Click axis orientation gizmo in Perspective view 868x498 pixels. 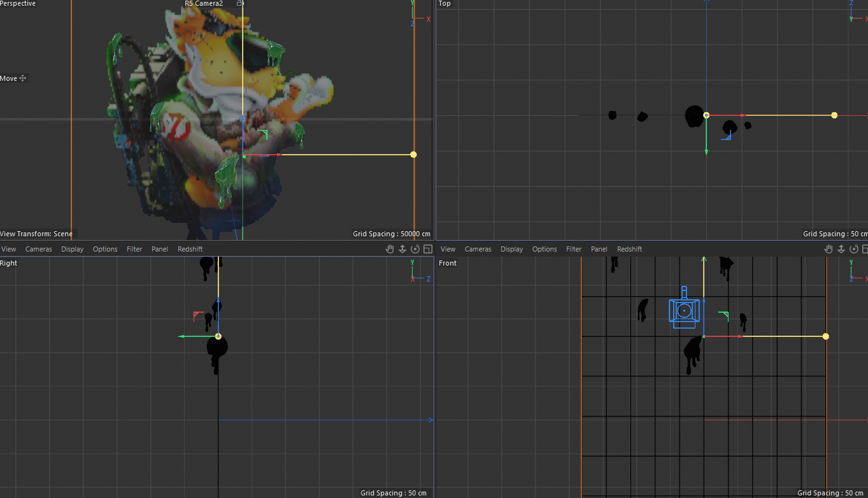[x=420, y=14]
